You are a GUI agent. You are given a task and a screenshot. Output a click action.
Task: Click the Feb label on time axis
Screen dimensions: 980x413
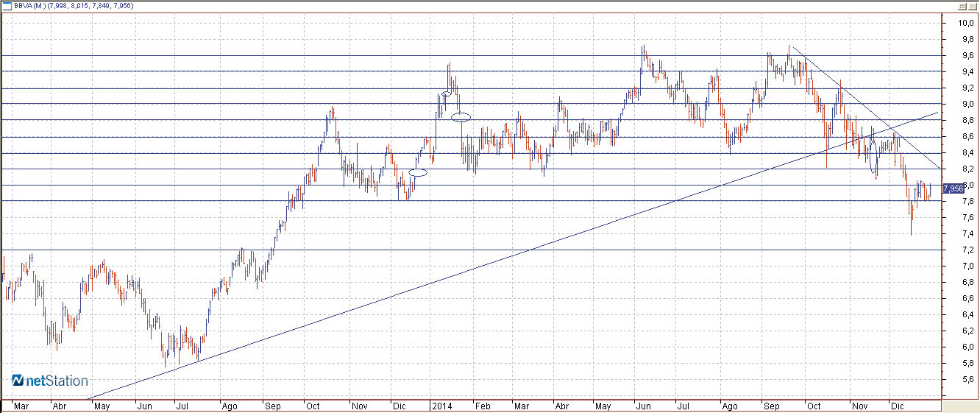tap(482, 406)
